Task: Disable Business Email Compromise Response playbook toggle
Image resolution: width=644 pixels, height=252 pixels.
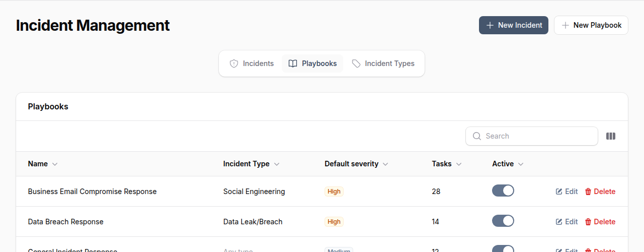Action: (503, 191)
